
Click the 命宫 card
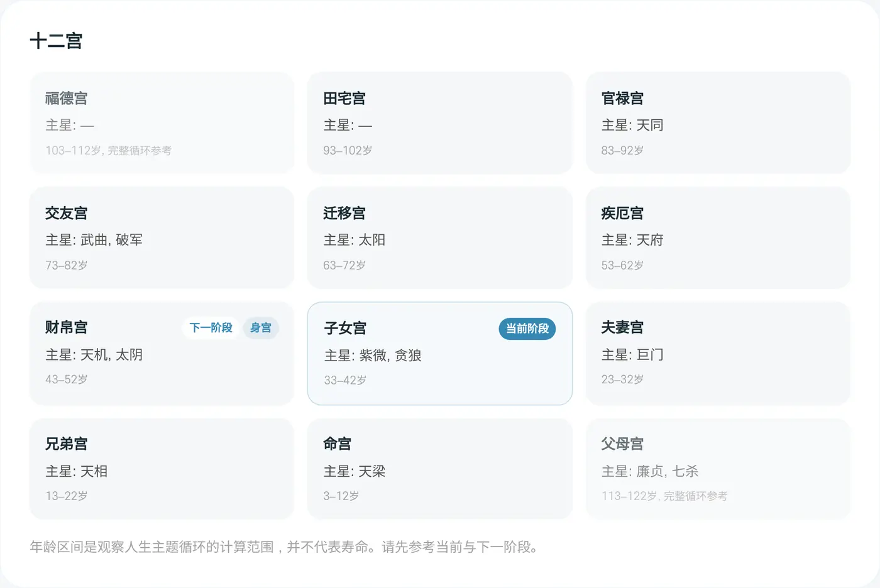(x=439, y=469)
